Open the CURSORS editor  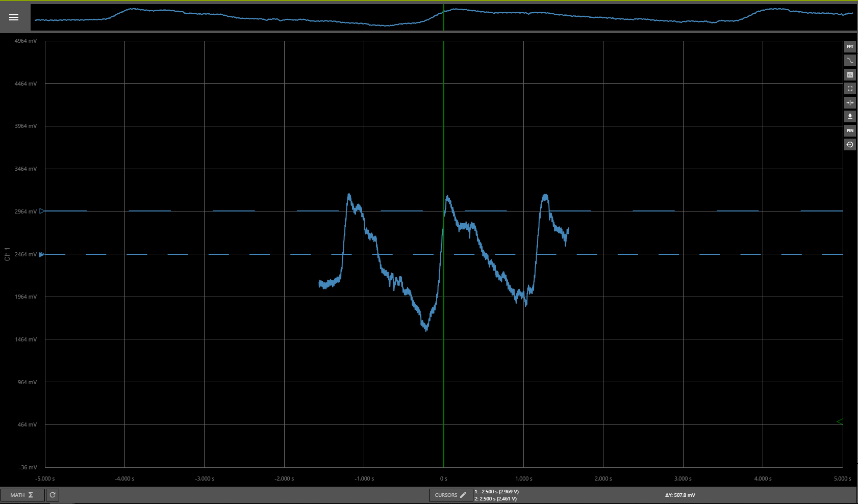pos(450,495)
